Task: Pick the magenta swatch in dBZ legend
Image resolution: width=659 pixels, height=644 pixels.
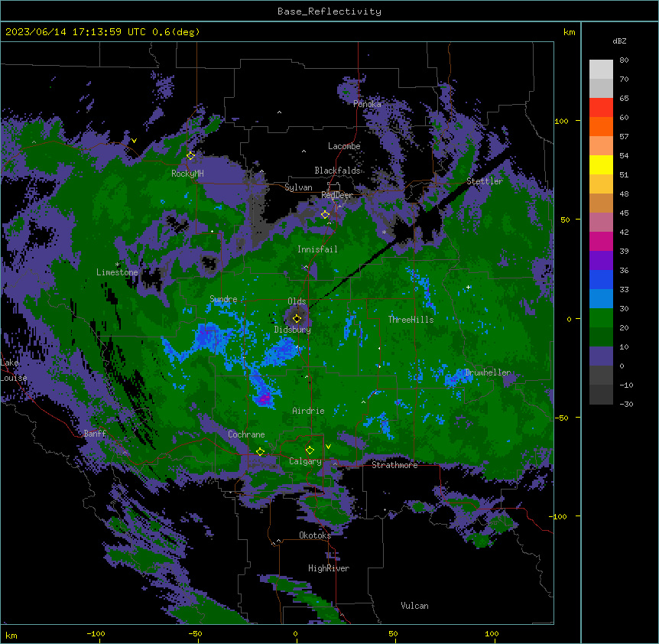Action: [x=601, y=241]
